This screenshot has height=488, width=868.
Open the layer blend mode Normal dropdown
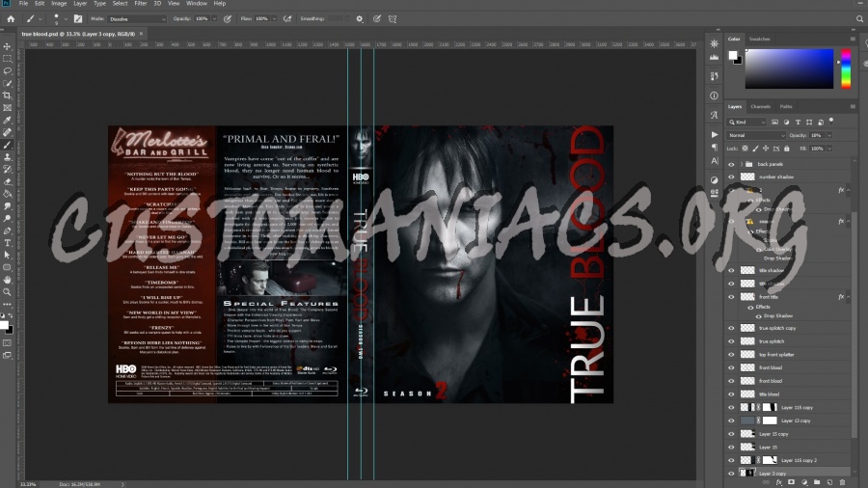click(x=756, y=136)
